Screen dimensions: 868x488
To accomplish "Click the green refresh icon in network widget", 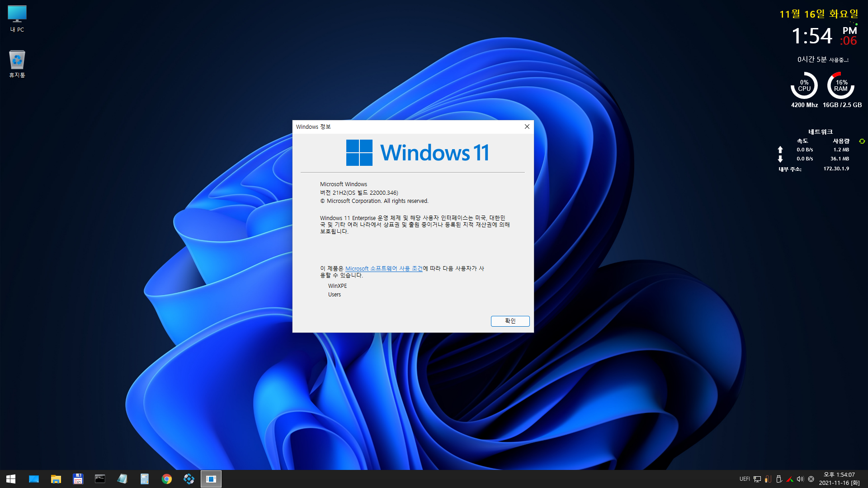I will click(862, 141).
